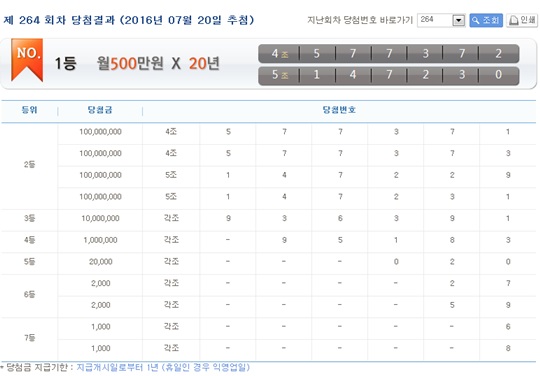
Task: Click the 당첨금 column header
Action: click(100, 110)
